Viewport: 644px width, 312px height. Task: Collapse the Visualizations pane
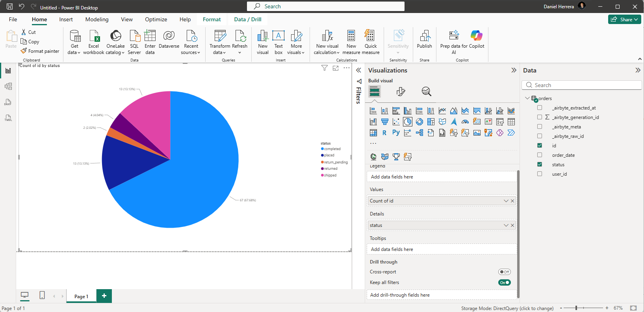pyautogui.click(x=514, y=70)
